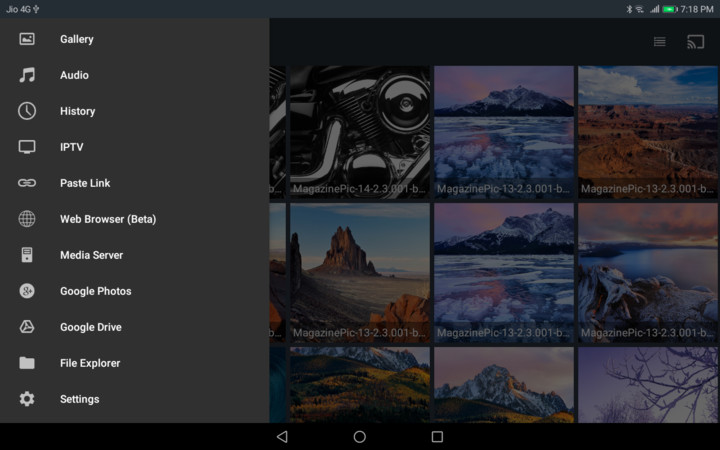
Task: Tap the History clock icon
Action: click(27, 111)
